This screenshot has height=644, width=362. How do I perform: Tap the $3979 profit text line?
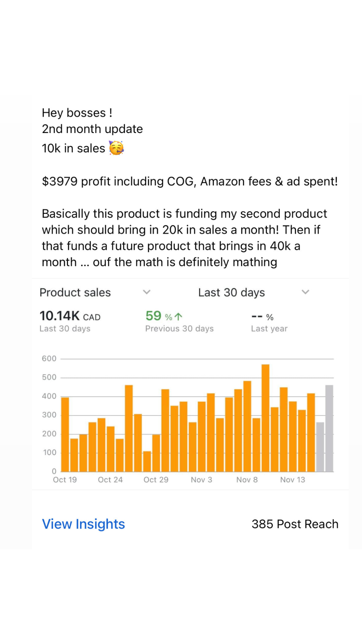point(190,181)
